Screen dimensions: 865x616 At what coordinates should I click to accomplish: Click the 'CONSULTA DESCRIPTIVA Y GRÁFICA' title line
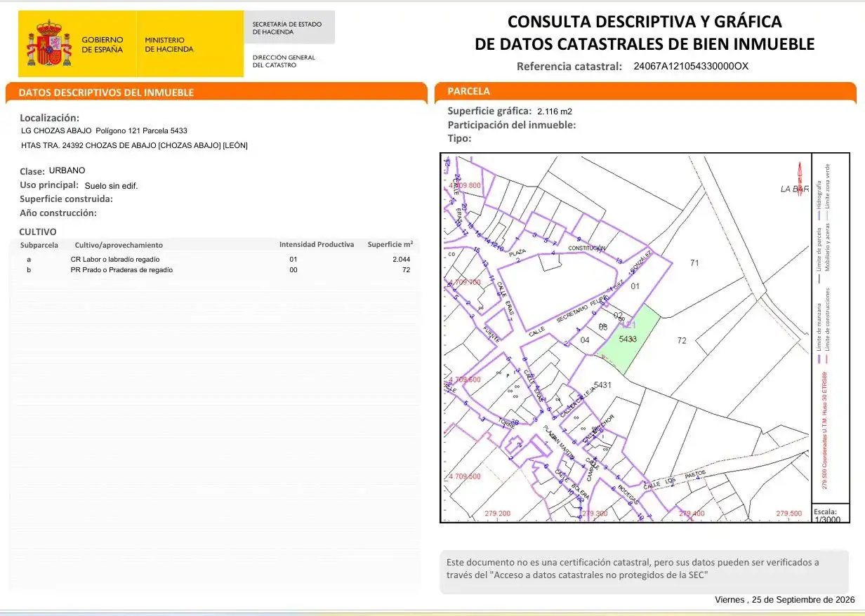point(645,22)
